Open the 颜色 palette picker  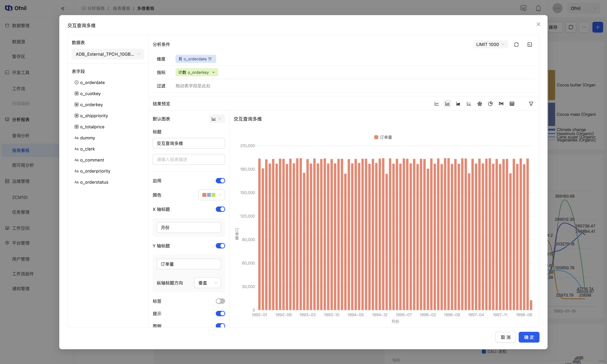212,195
